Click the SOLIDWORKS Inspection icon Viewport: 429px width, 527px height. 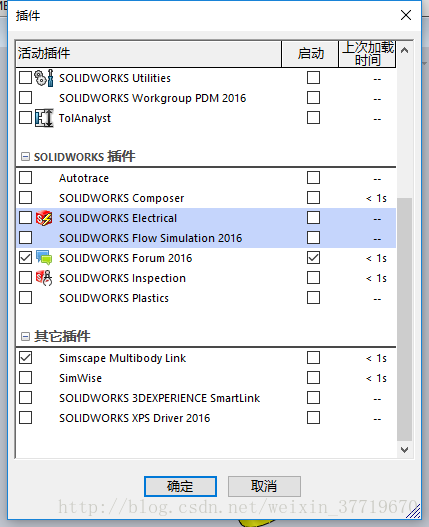[x=44, y=278]
